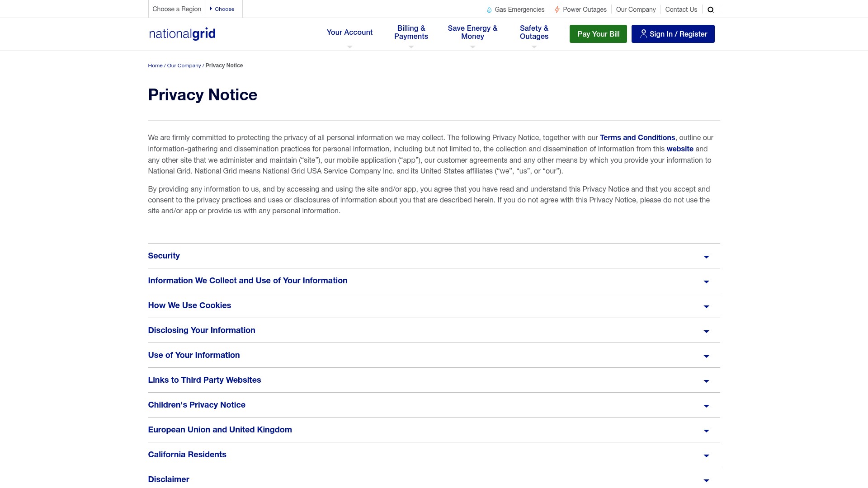Expand the California Residents section
868x488 pixels.
tap(434, 455)
